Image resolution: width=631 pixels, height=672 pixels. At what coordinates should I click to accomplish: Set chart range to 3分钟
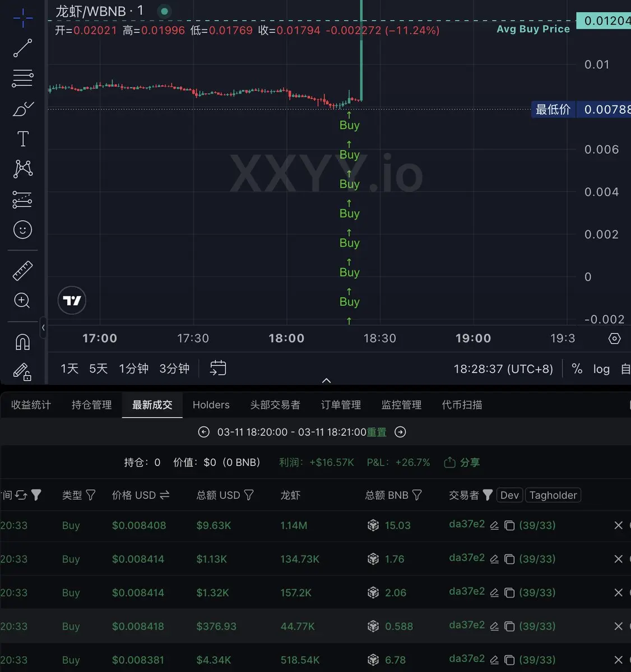[x=174, y=368]
